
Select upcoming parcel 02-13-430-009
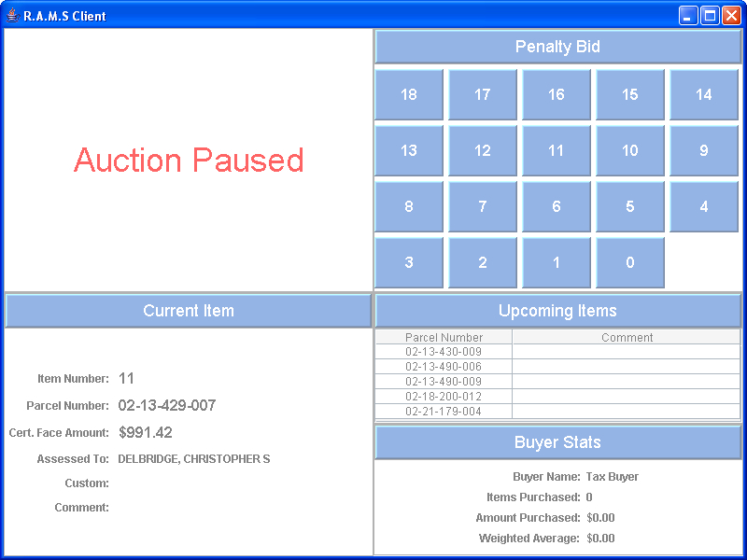click(444, 352)
